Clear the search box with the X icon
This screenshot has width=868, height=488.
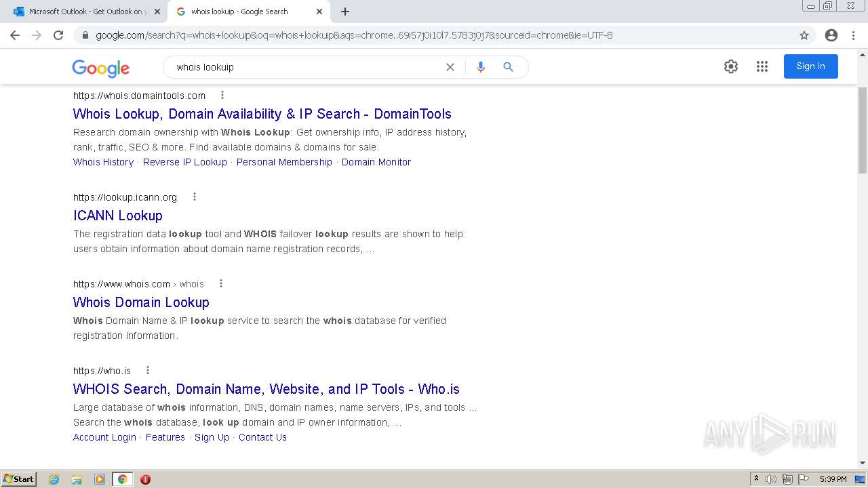tap(450, 67)
